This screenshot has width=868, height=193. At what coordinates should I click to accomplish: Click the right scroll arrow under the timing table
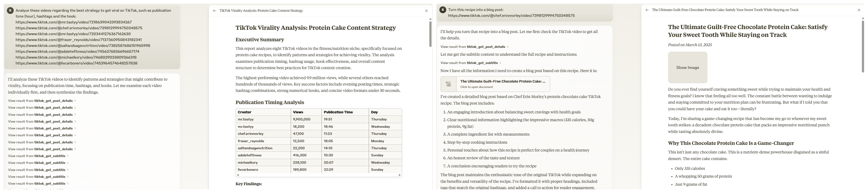coord(400,175)
